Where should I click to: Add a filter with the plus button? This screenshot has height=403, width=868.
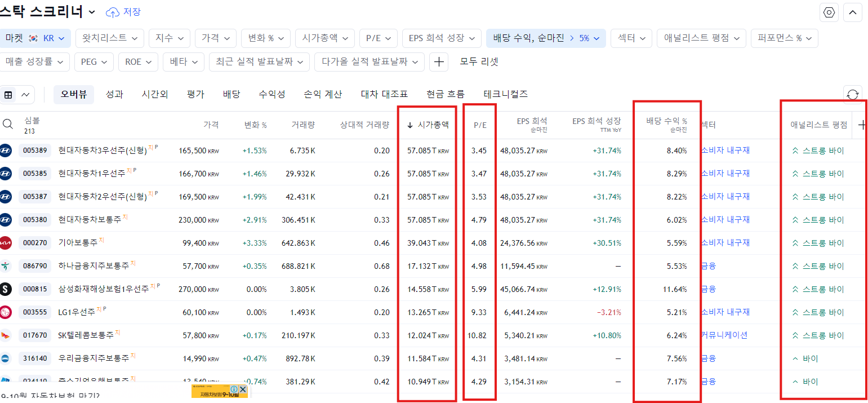(439, 61)
